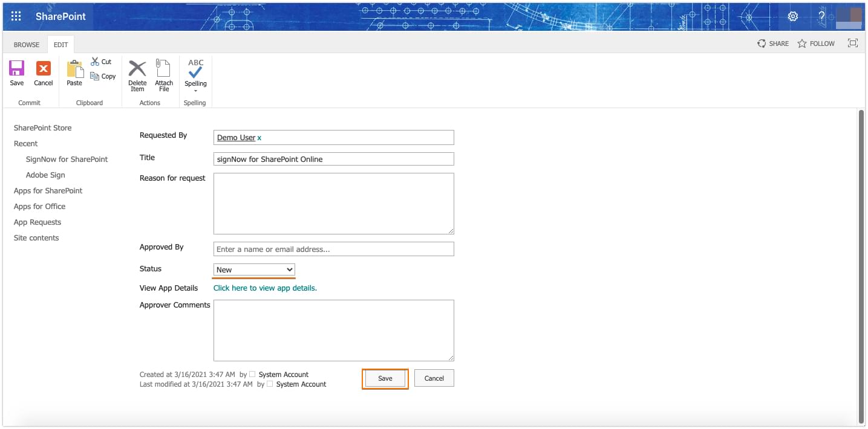Tick checkbox beside Last modified System Account
Screen dimensions: 868x429
coord(270,384)
